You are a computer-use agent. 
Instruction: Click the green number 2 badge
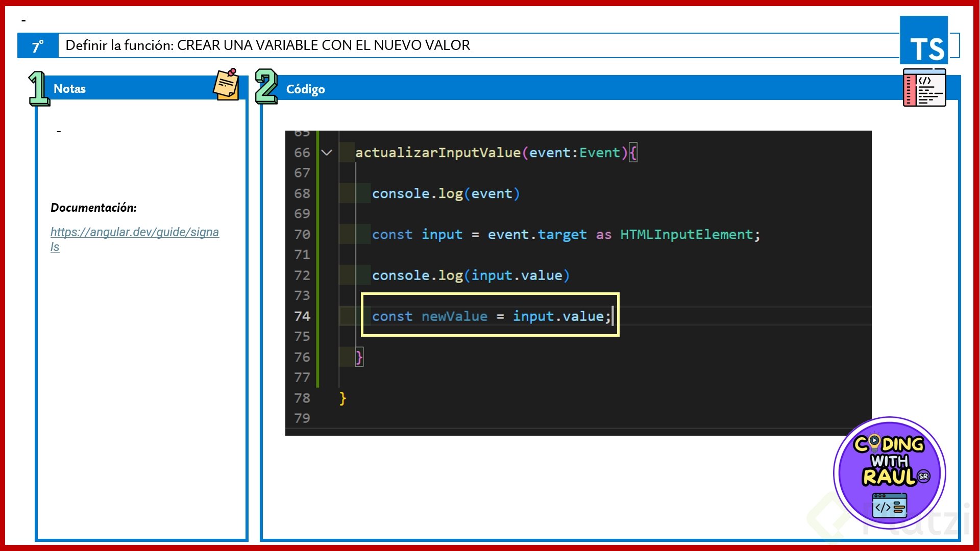pyautogui.click(x=266, y=86)
